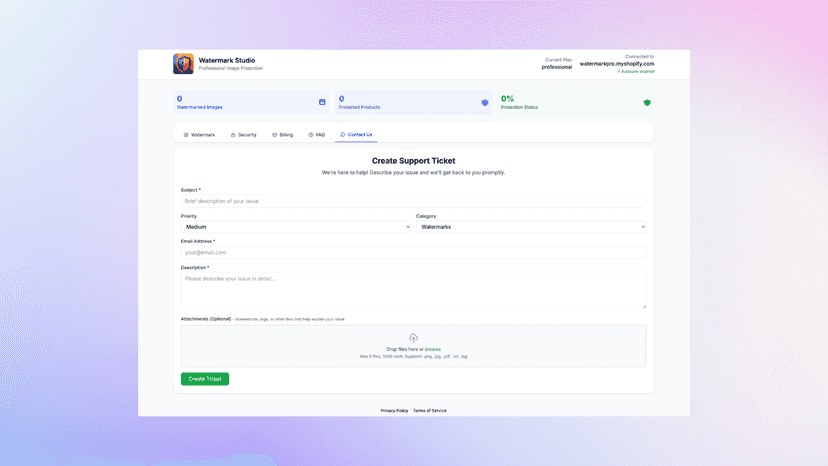Expand the Priority dropdown set to Medium
Viewport: 828px width, 466px height.
pyautogui.click(x=296, y=227)
